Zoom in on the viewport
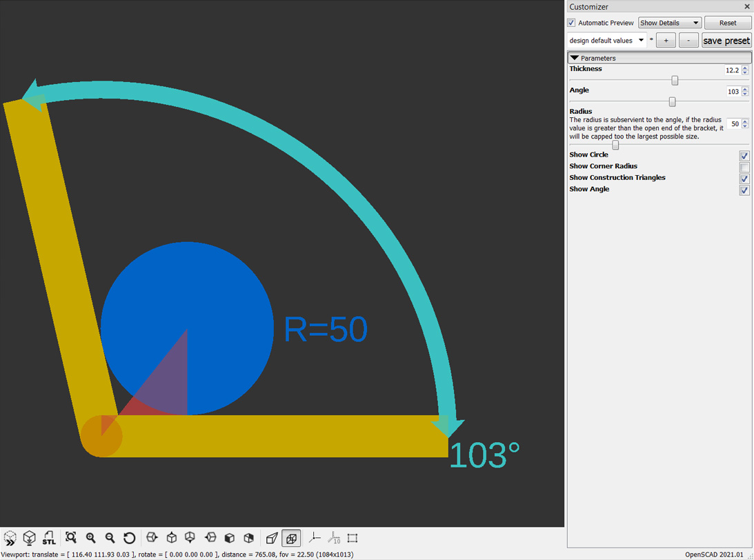Image resolution: width=754 pixels, height=560 pixels. [90, 538]
